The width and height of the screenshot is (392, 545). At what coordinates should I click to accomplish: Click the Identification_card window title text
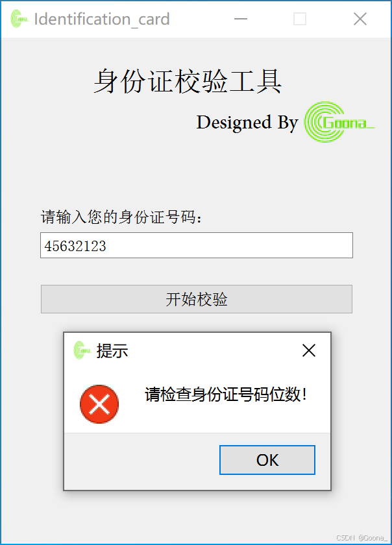102,19
